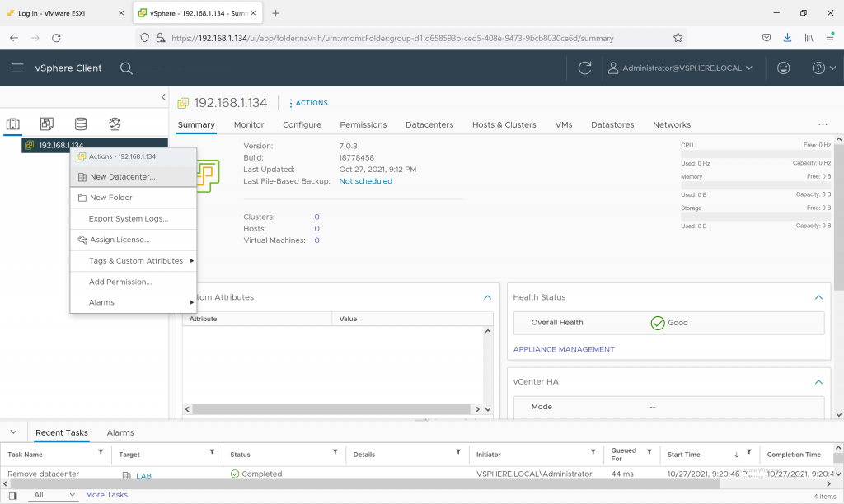Filter the Initiator column

pyautogui.click(x=593, y=452)
